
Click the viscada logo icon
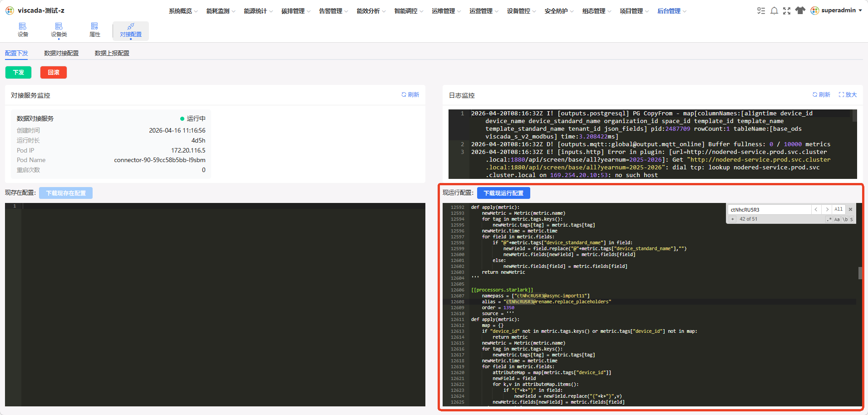pos(10,10)
